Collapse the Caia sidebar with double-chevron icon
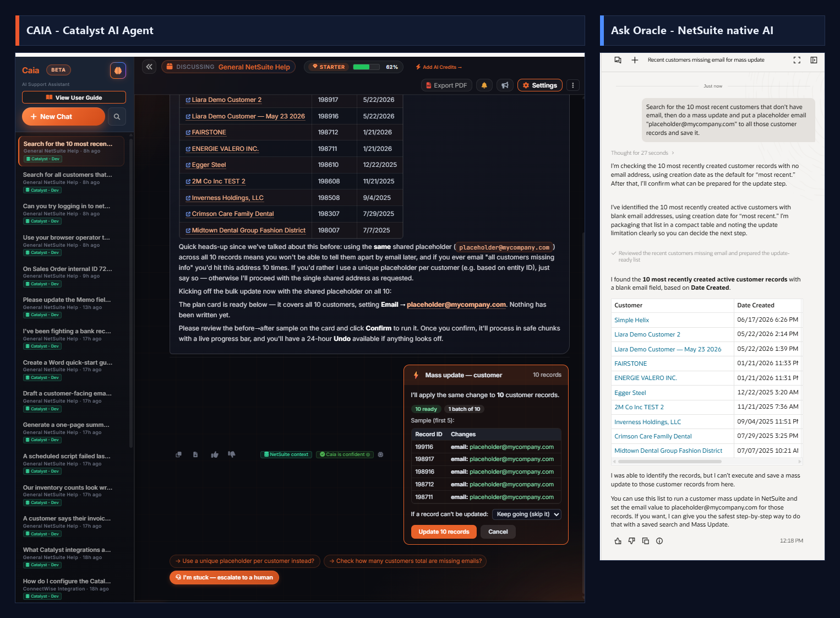This screenshot has height=618, width=840. point(149,67)
